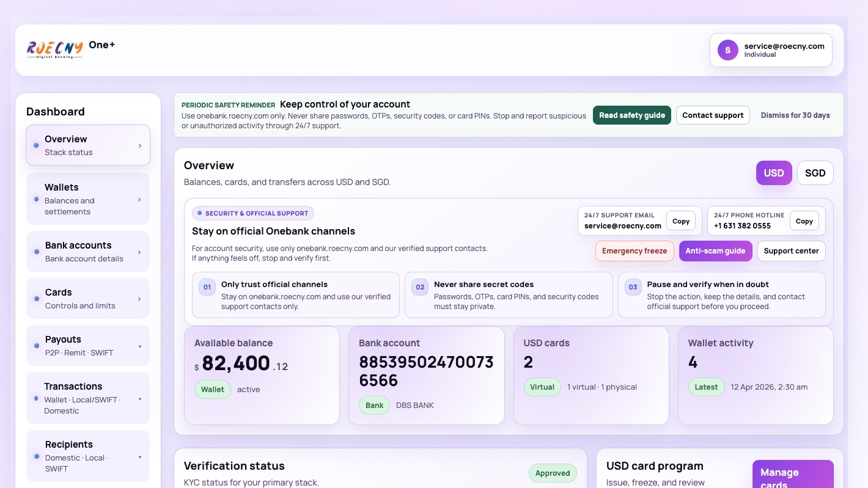Viewport: 868px width, 488px height.
Task: Open the Anti-scam guide
Action: pos(715,251)
